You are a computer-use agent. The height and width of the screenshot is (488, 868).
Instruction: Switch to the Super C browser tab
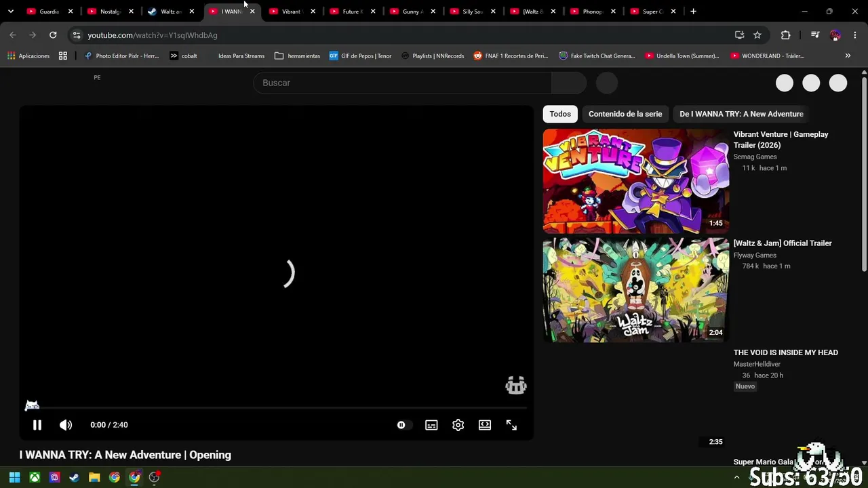(652, 12)
